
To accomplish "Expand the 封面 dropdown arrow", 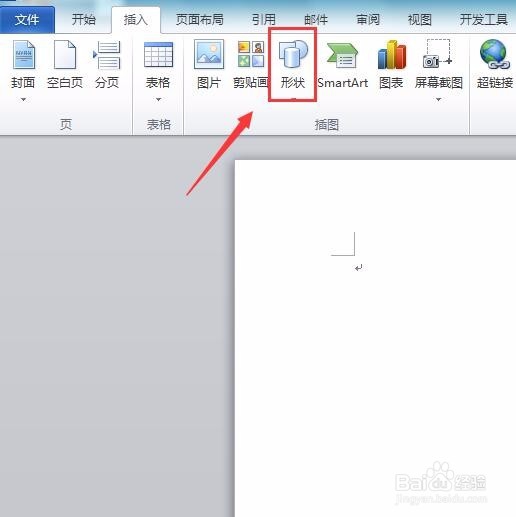I will pyautogui.click(x=23, y=99).
